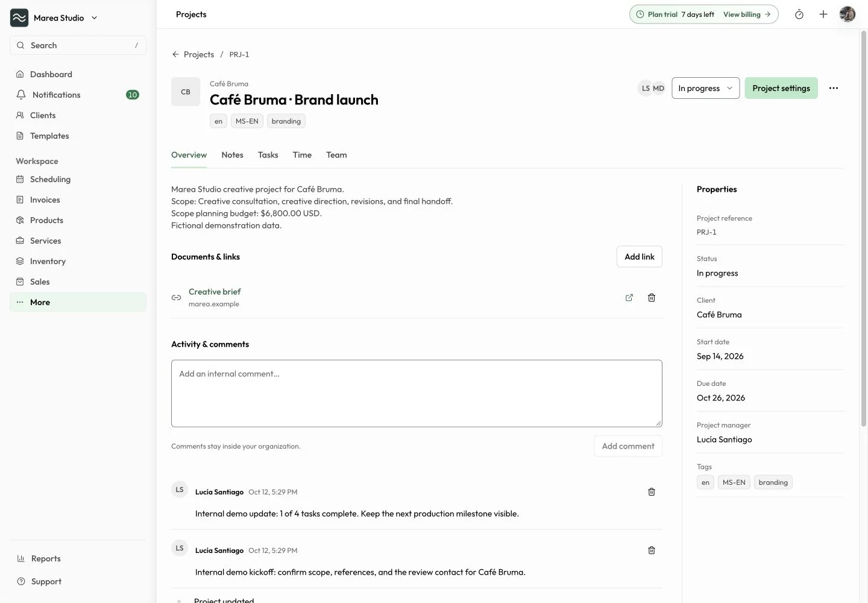Image resolution: width=868 pixels, height=603 pixels.
Task: Expand the More sidebar section
Action: click(x=78, y=302)
